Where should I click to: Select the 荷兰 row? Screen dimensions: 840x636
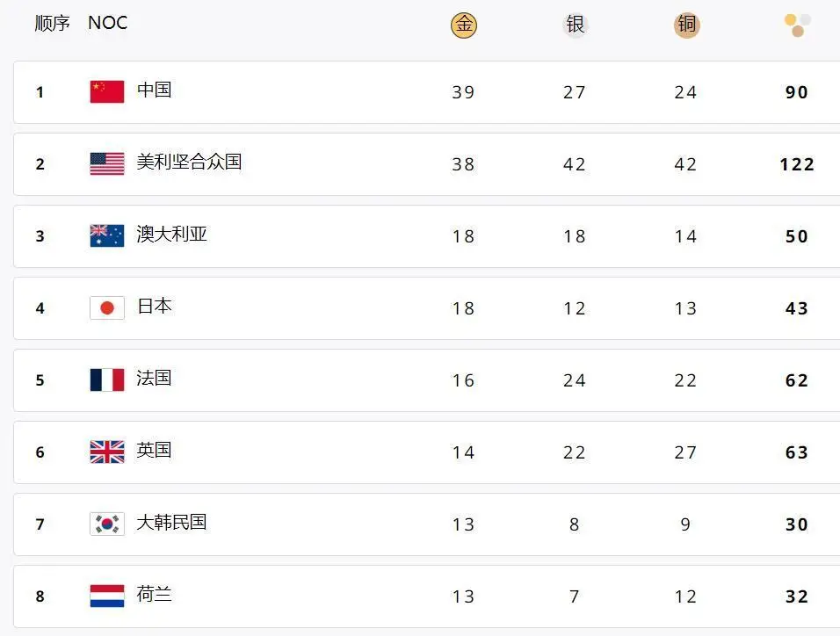(426, 596)
